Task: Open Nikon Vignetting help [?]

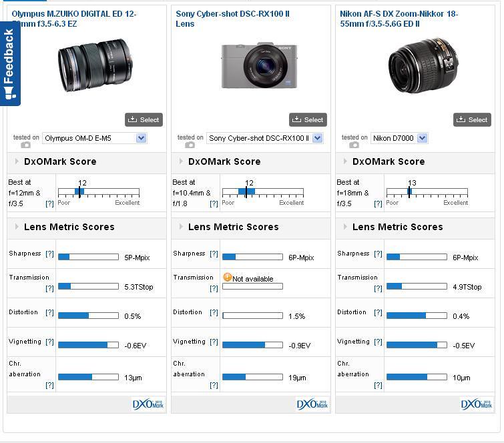Action: pos(378,342)
